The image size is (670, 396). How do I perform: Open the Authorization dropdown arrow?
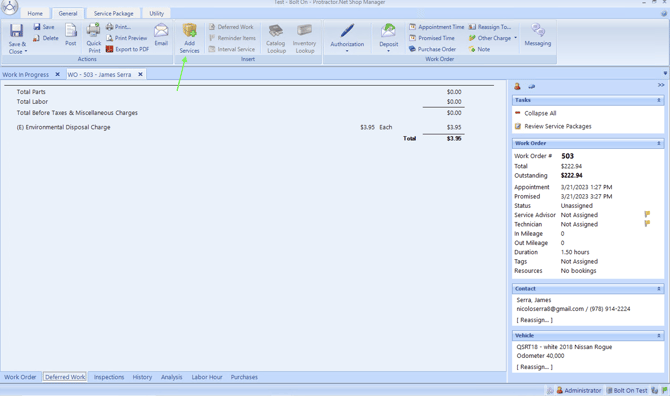click(x=347, y=51)
